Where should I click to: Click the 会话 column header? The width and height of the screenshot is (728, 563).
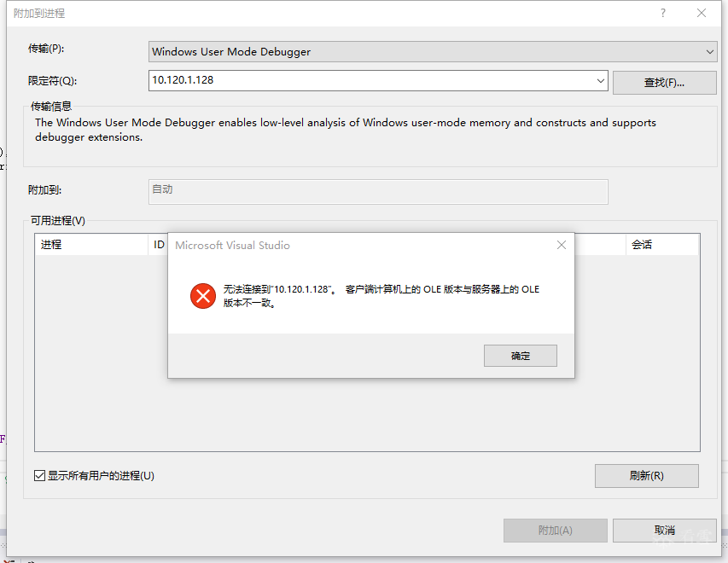(x=662, y=245)
